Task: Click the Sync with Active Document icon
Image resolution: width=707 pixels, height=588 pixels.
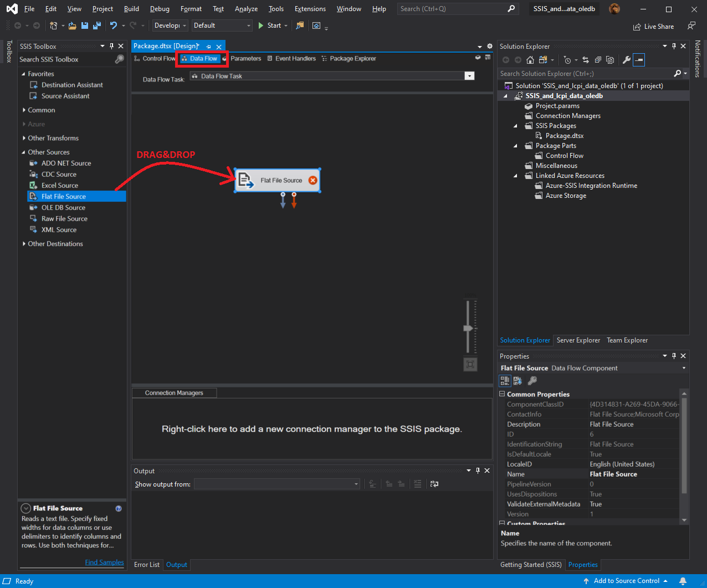Action: (586, 60)
